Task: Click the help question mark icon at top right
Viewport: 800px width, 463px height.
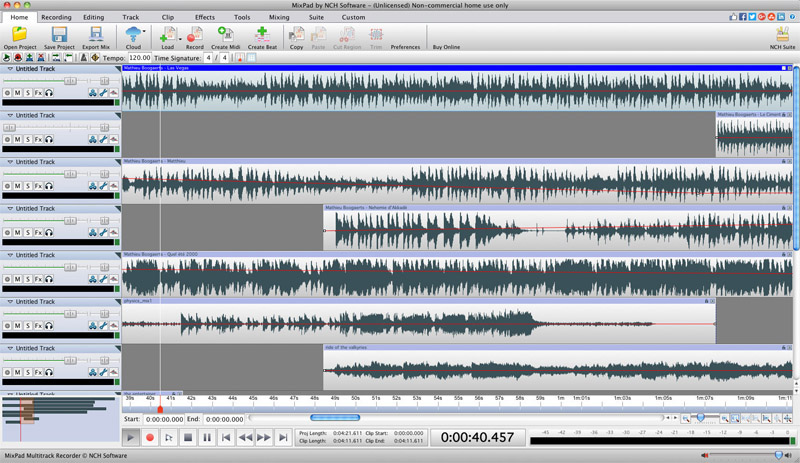Action: tap(792, 17)
